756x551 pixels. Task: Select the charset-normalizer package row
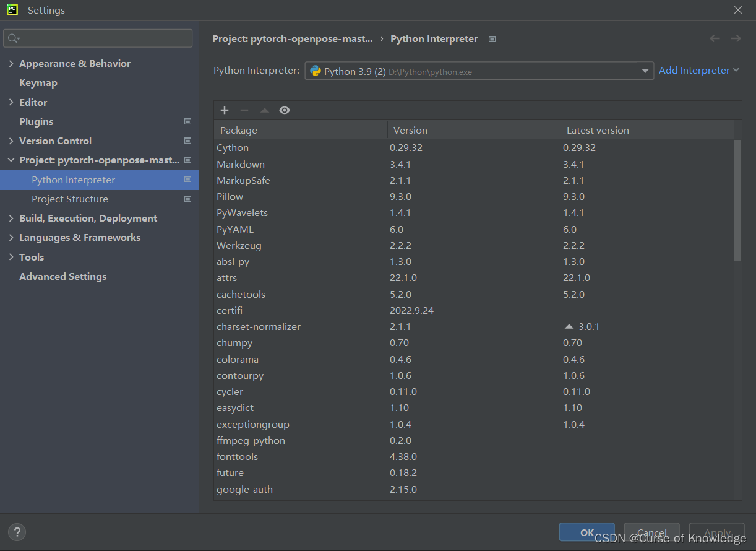pyautogui.click(x=474, y=326)
